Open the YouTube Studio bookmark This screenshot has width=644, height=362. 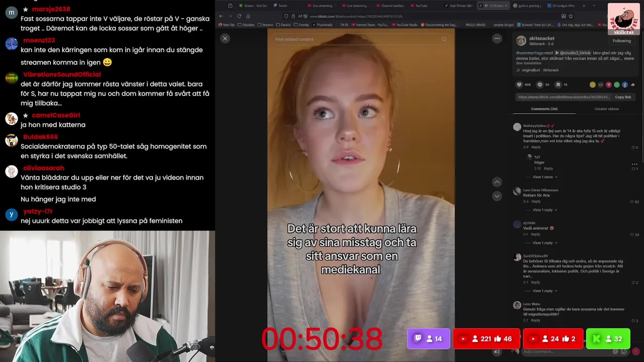click(x=404, y=25)
